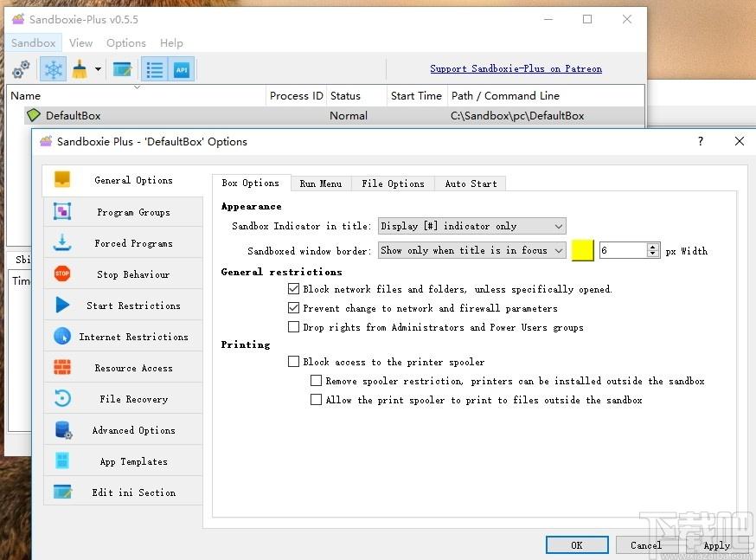Open Advanced Options database icon

pos(63,430)
